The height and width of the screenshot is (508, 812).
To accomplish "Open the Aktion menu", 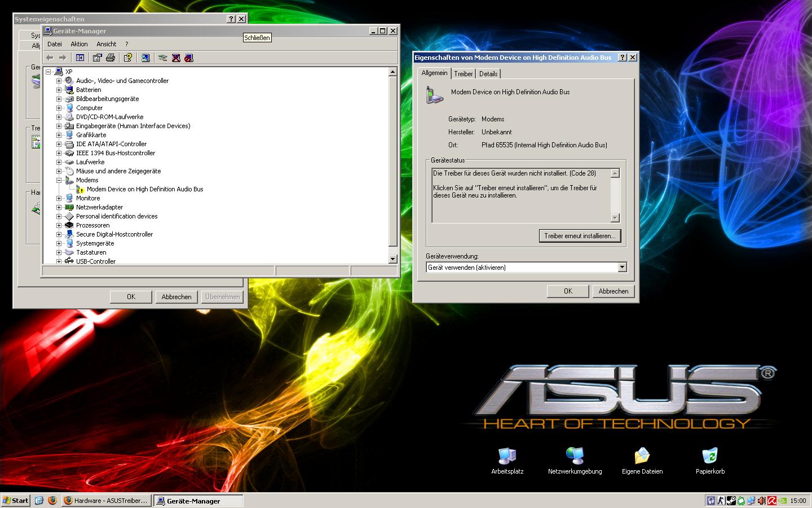I will click(79, 44).
